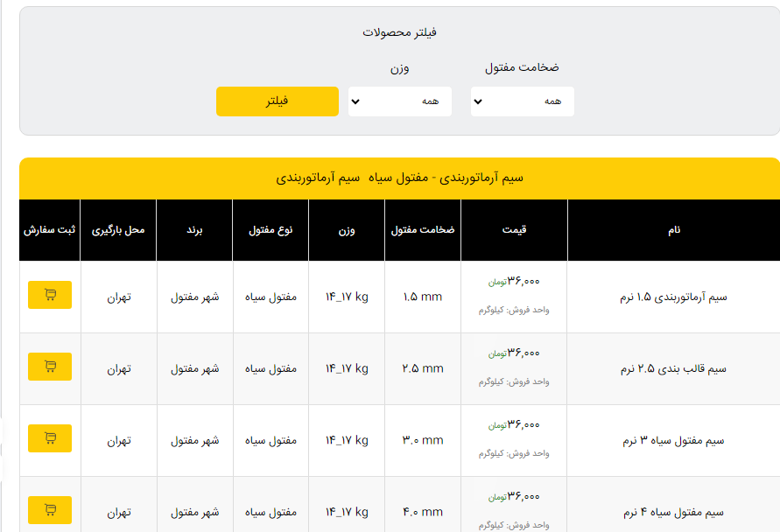Screen dimensions: 780x532
Task: Open product link سیم آرماتوربندی ۱.۵ نرم
Action: [x=673, y=297]
